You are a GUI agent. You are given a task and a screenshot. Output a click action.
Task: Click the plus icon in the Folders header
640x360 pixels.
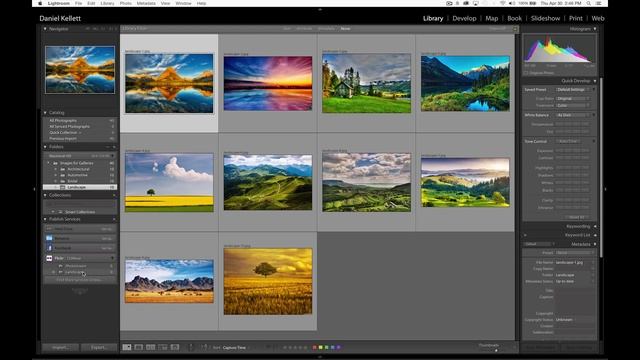tap(114, 147)
